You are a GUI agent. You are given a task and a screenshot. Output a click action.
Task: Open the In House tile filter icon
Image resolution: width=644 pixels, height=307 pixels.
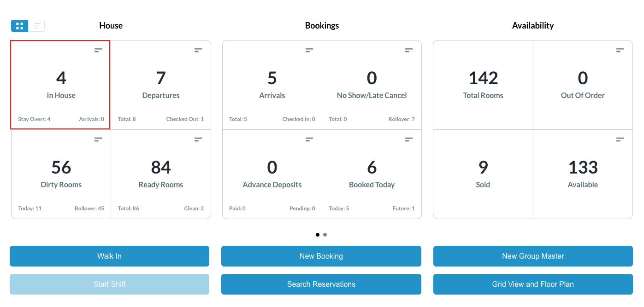coord(98,50)
